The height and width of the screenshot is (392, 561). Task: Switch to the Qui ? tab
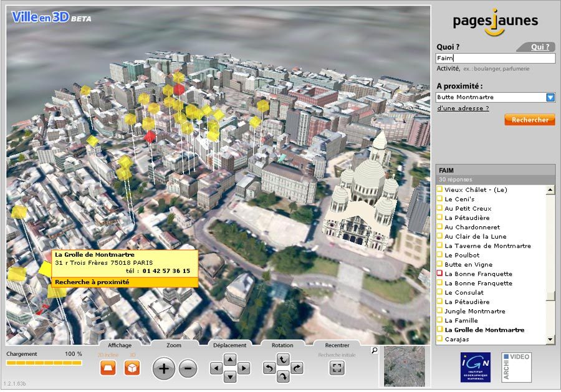tap(540, 47)
